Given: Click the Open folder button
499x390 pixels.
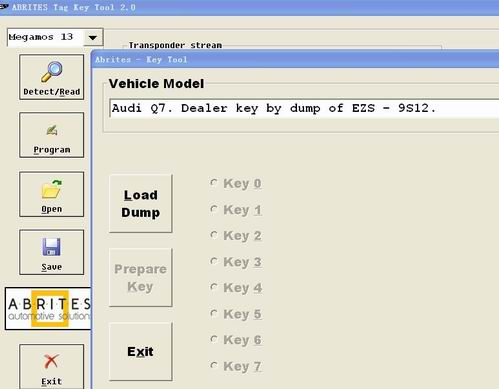Looking at the screenshot, I should [52, 194].
